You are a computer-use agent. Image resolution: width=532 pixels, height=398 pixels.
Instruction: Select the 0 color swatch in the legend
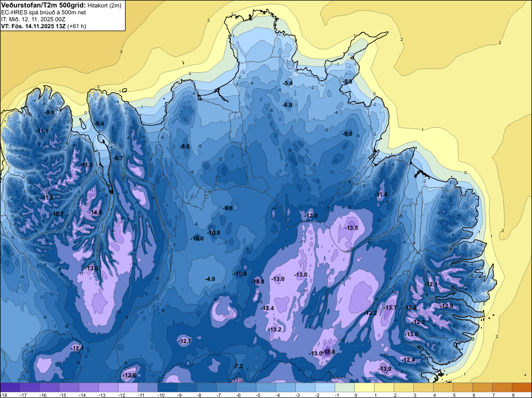point(364,387)
